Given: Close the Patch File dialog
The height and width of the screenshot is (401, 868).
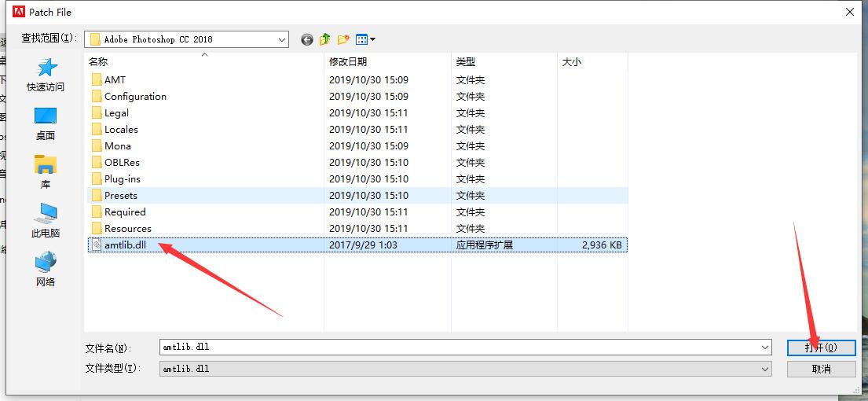Looking at the screenshot, I should (850, 12).
